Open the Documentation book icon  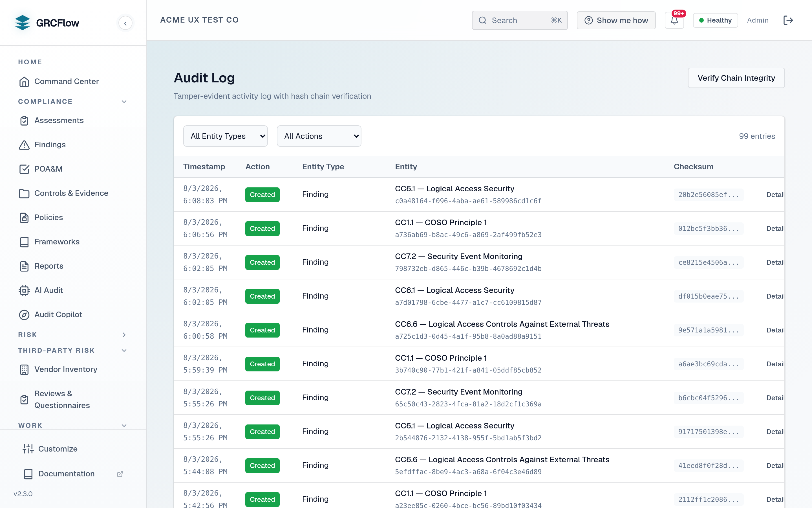pyautogui.click(x=28, y=474)
